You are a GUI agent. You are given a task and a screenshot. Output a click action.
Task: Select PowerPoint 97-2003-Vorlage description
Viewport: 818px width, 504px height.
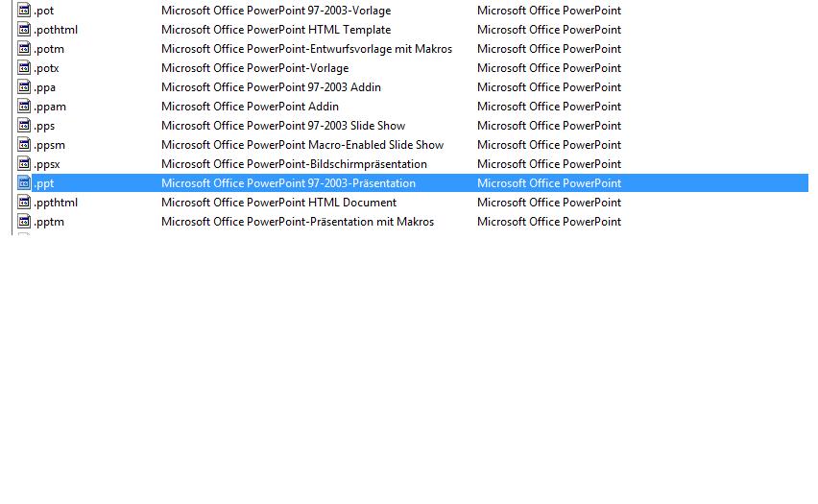click(276, 11)
